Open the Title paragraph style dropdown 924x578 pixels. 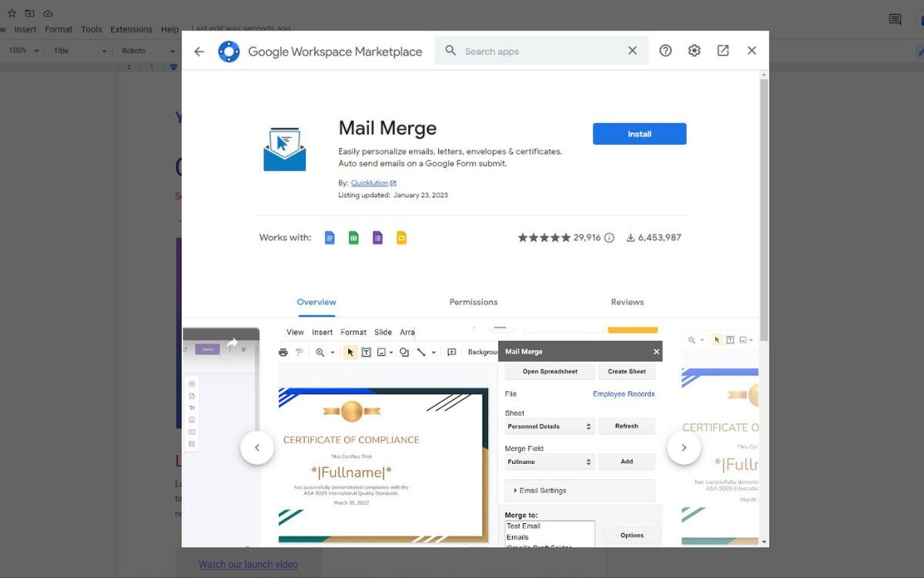coord(79,50)
